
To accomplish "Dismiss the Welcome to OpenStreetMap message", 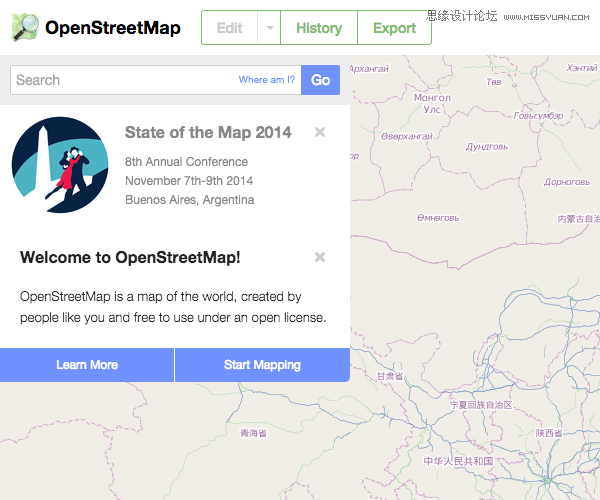I will click(x=320, y=257).
